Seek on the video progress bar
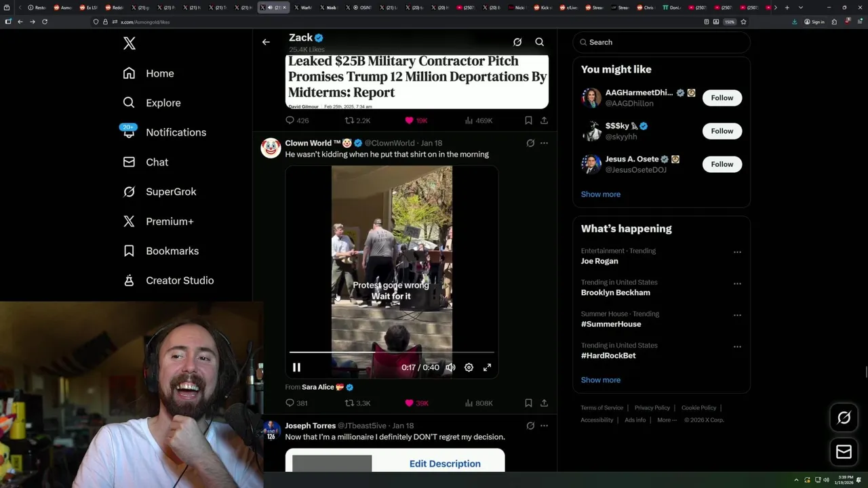 (x=391, y=352)
